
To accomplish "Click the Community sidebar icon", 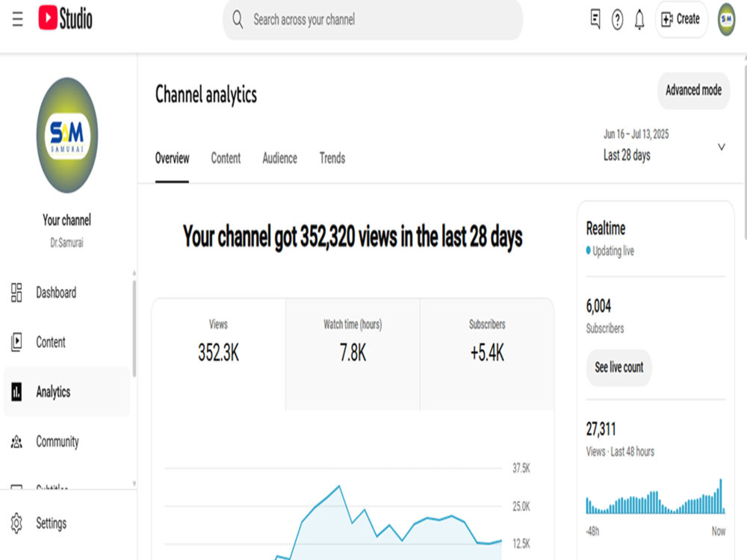I will tap(16, 441).
